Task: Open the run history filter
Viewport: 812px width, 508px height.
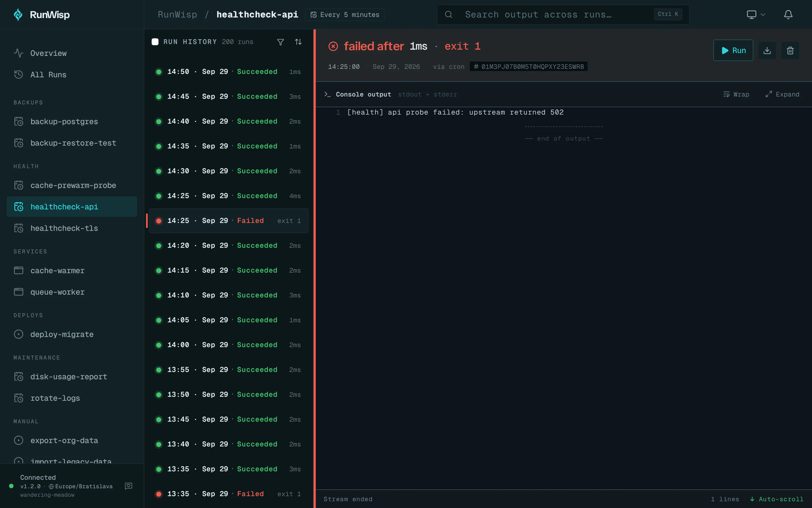Action: point(281,42)
